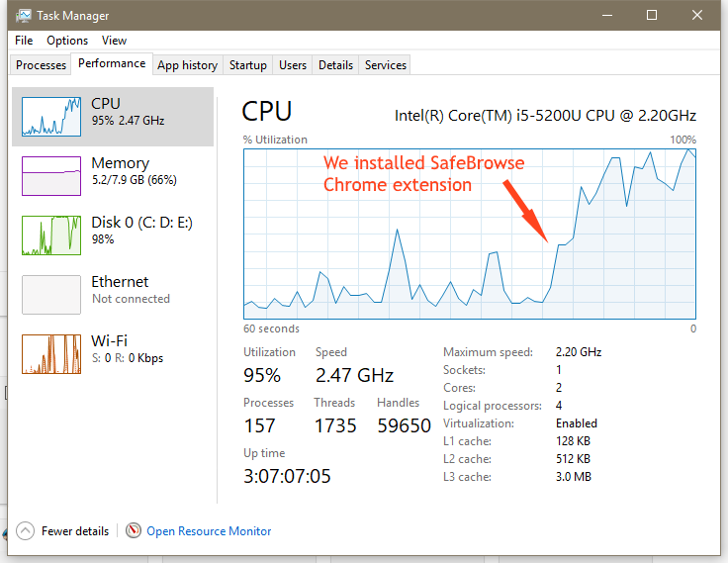Open the File menu

tap(24, 41)
